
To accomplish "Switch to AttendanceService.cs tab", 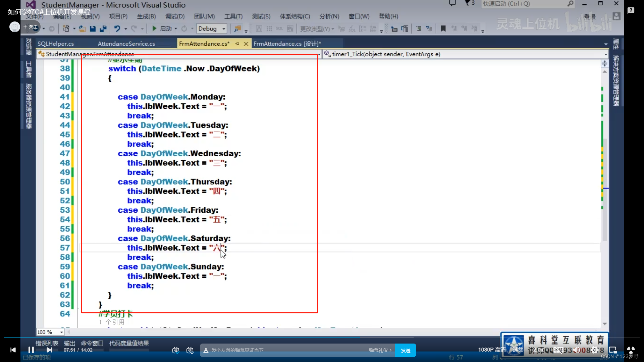I will tap(126, 44).
